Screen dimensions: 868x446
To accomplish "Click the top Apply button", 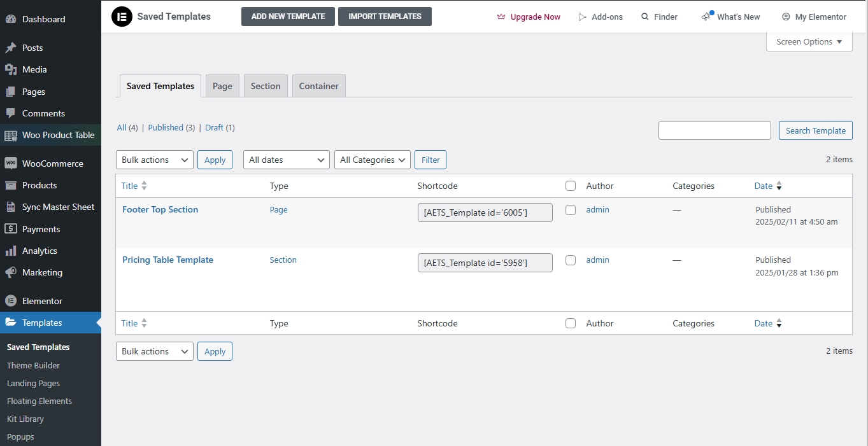I will pos(215,160).
